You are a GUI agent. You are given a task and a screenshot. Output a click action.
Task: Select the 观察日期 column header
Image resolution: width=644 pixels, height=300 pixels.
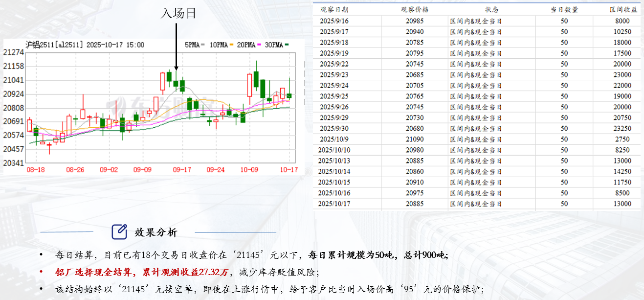(x=334, y=10)
